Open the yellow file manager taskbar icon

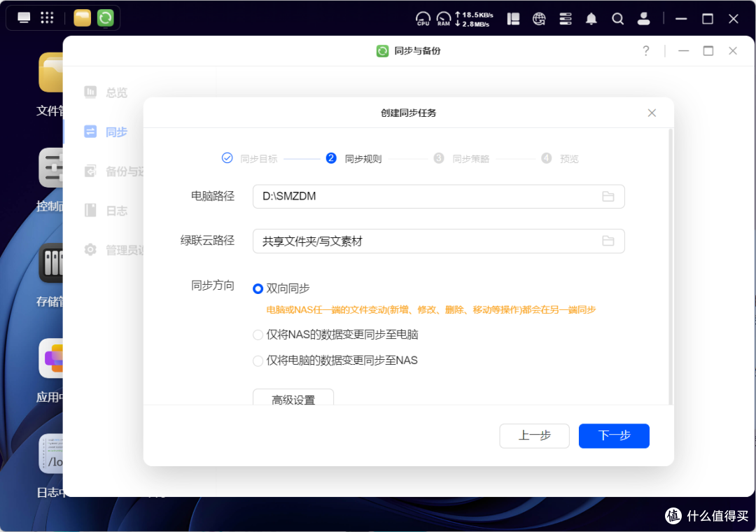pyautogui.click(x=82, y=18)
